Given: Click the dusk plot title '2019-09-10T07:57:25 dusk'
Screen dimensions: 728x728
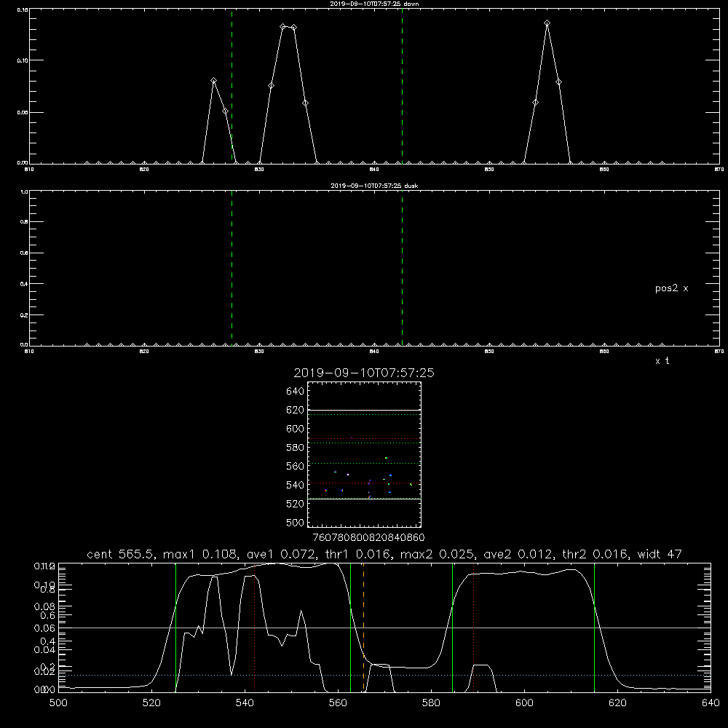Looking at the screenshot, I should click(374, 186).
